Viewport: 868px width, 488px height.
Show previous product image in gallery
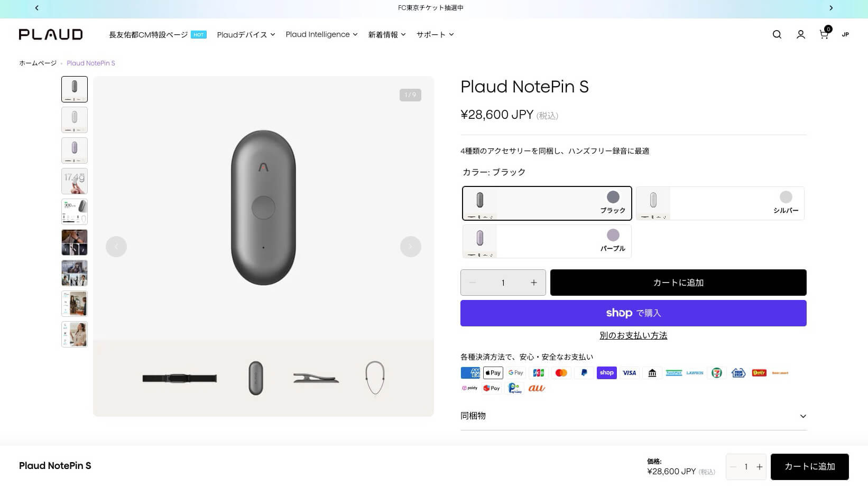tap(116, 247)
